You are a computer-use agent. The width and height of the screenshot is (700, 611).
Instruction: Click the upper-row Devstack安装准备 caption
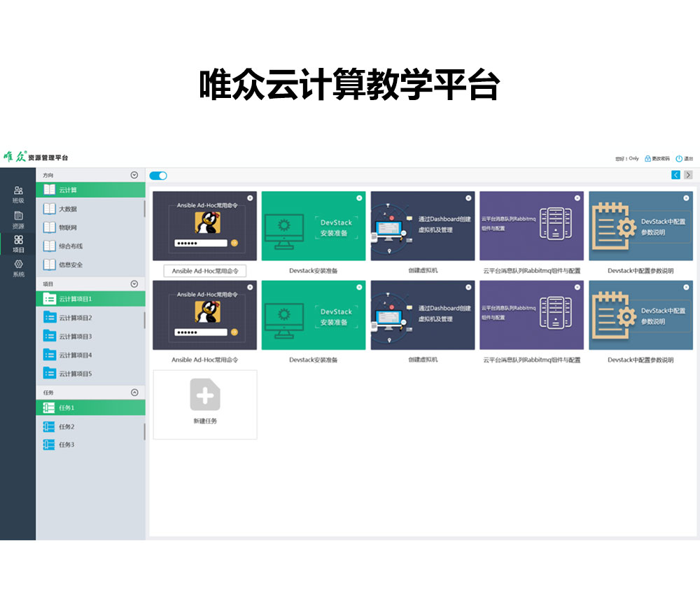[x=314, y=271]
